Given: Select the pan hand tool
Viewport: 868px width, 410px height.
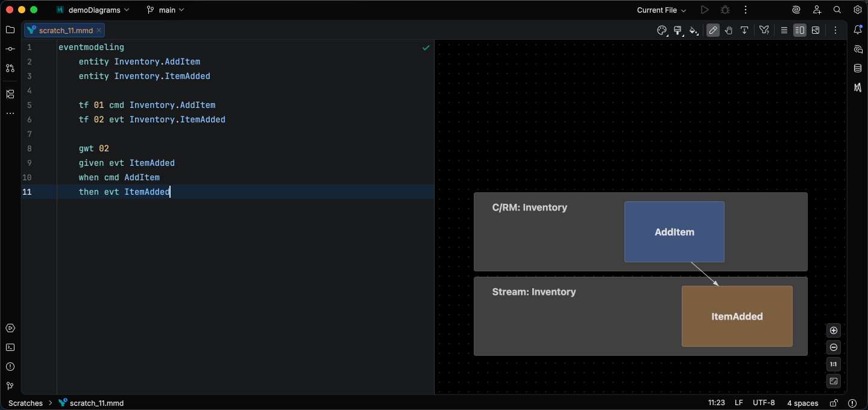Looking at the screenshot, I should (x=729, y=30).
